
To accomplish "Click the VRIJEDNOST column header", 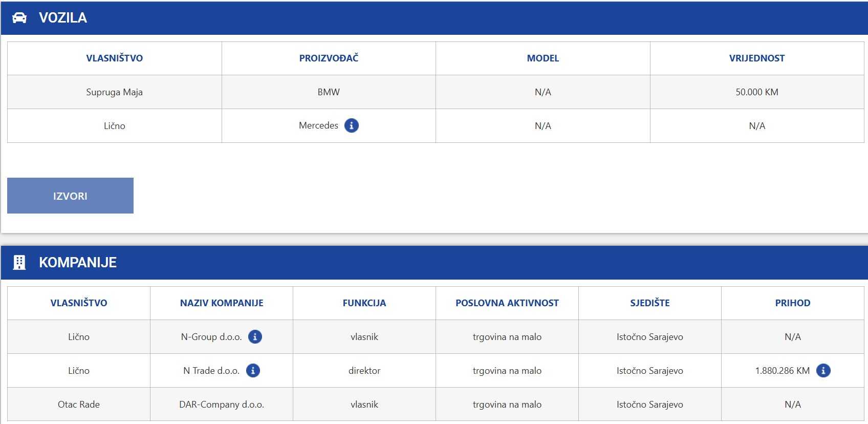I will coord(756,58).
